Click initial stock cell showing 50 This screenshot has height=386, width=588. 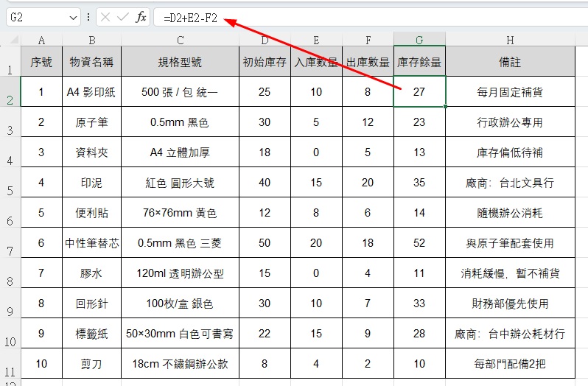pos(265,243)
